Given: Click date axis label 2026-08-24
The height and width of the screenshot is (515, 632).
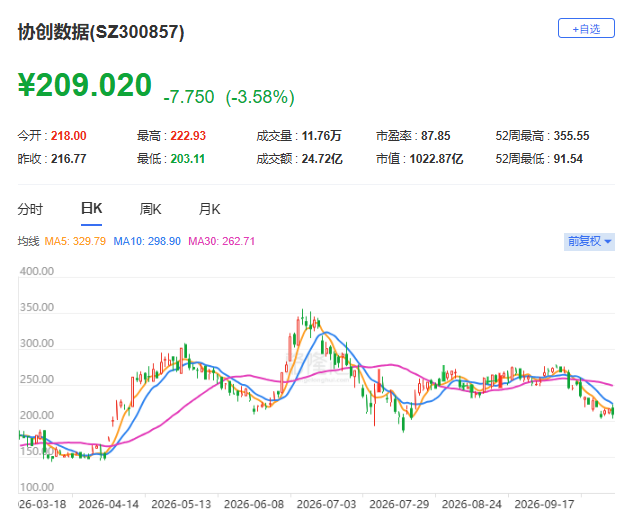Looking at the screenshot, I should 472,504.
